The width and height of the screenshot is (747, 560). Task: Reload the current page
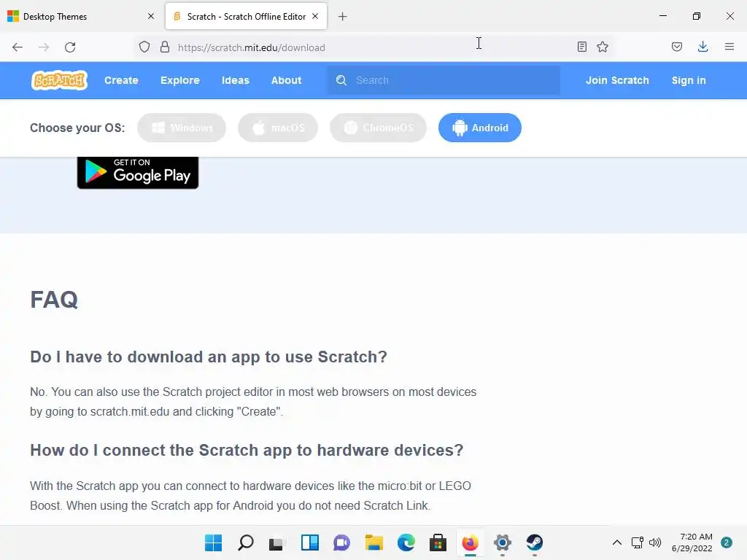70,47
